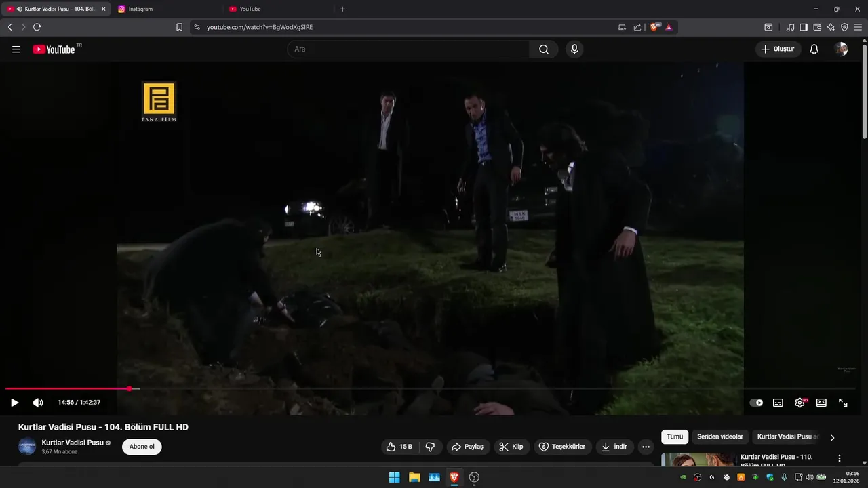Select the Kurtlar Vadisi Pusu chip
Image resolution: width=868 pixels, height=488 pixels.
coord(788,437)
